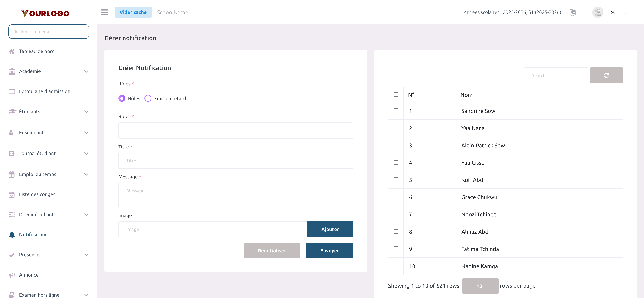Check the checkbox for Sandrine Sow
This screenshot has height=298, width=644.
click(396, 111)
